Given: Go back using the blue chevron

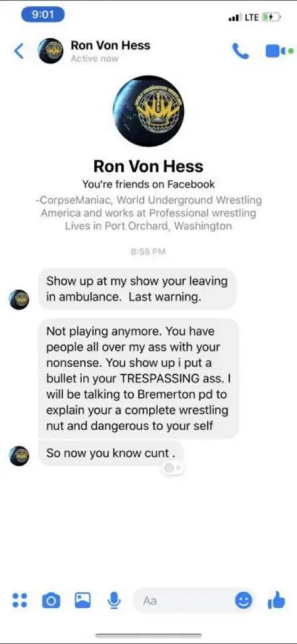Looking at the screenshot, I should 19,52.
